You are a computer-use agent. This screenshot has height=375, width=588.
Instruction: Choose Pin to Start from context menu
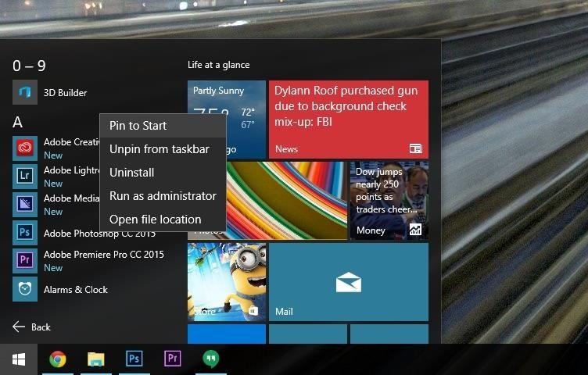click(x=163, y=126)
